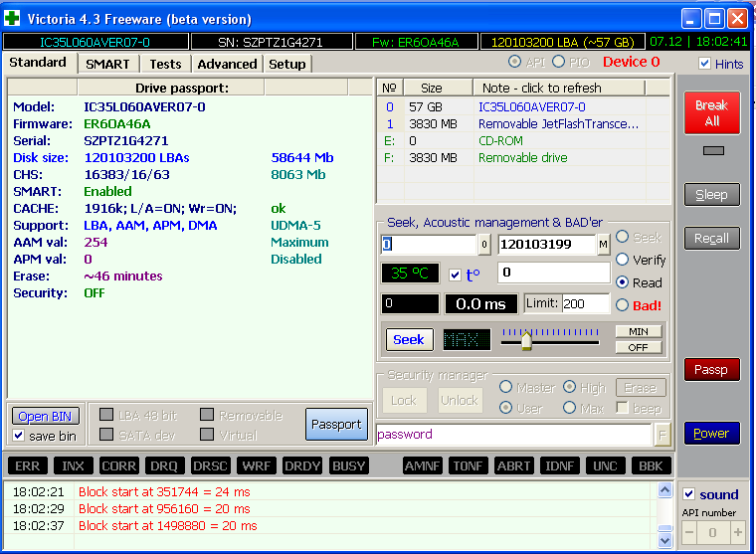Click the 35 °C temperature display
Image resolution: width=756 pixels, height=554 pixels.
pyautogui.click(x=410, y=274)
